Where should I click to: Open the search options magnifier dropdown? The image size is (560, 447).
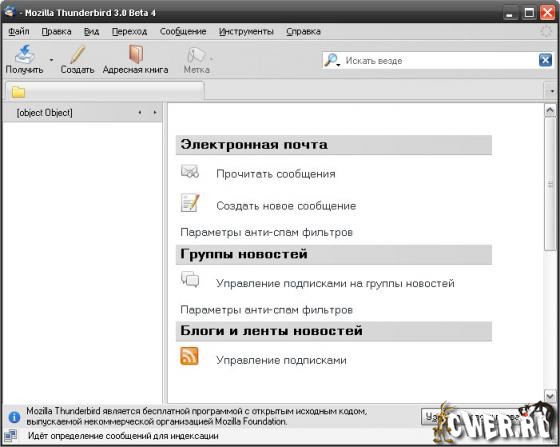[331, 60]
